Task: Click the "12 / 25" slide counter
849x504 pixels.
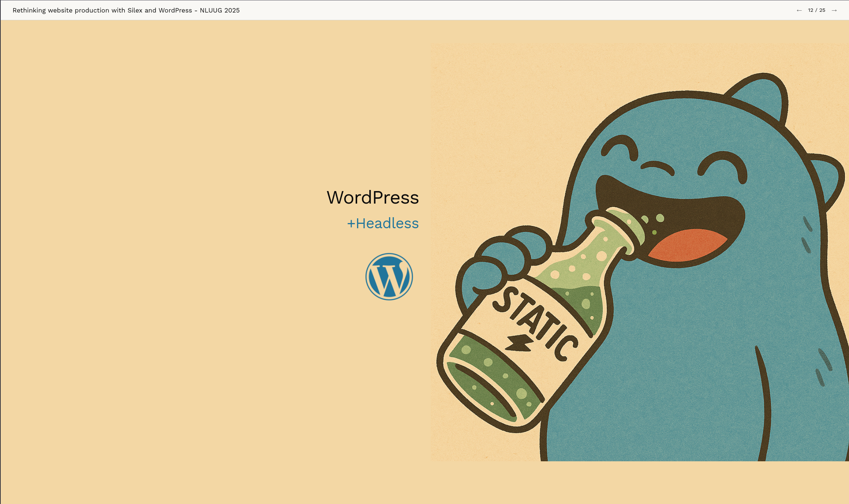Action: (817, 10)
